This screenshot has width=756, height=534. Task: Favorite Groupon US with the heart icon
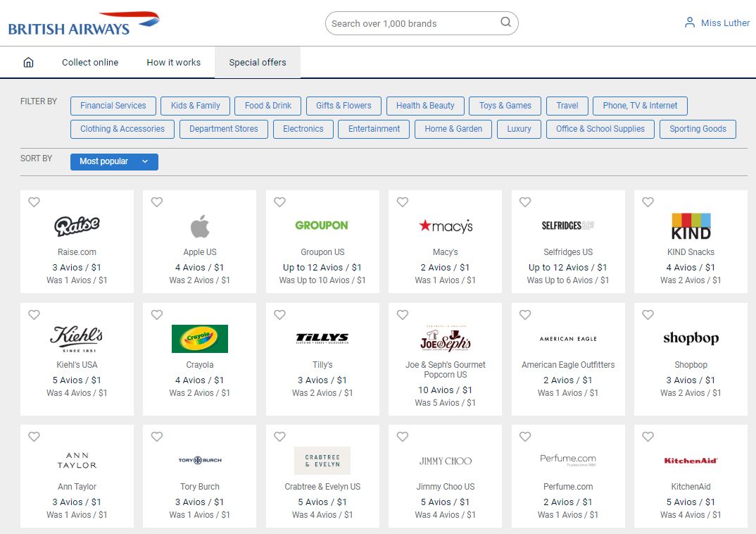(279, 201)
